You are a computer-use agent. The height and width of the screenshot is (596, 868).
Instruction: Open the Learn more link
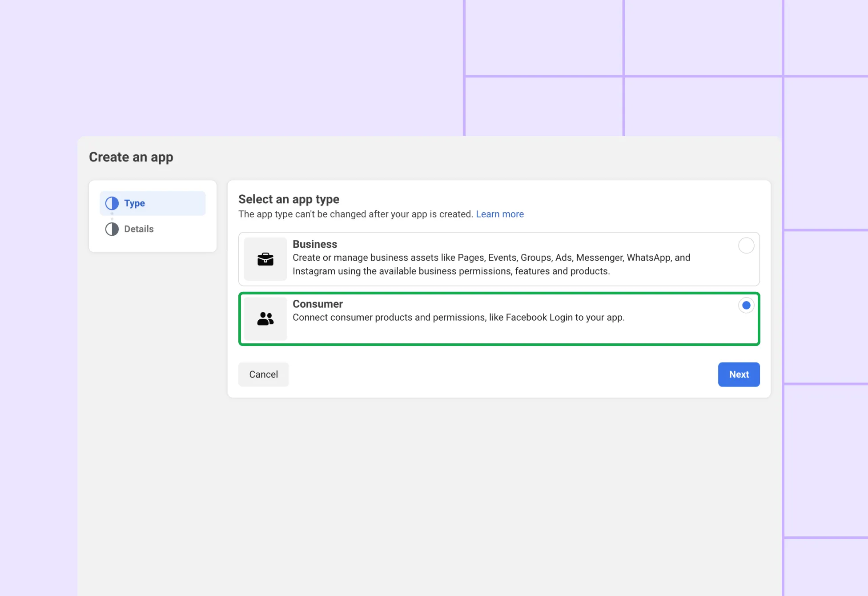[500, 214]
